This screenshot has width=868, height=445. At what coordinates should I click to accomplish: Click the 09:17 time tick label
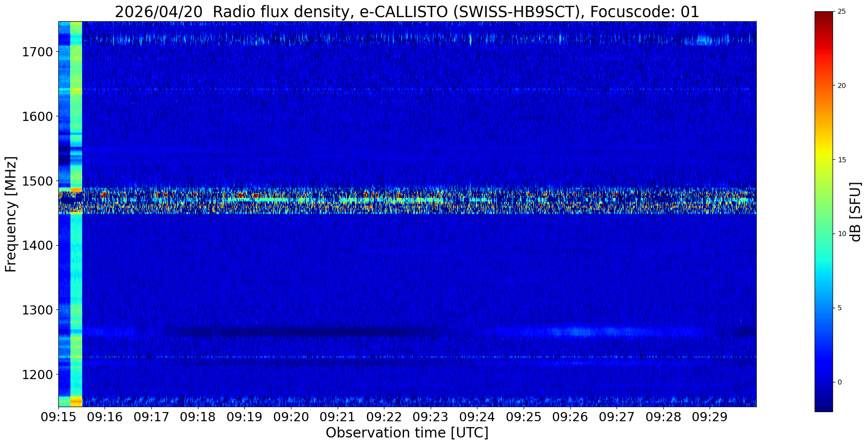(x=151, y=417)
